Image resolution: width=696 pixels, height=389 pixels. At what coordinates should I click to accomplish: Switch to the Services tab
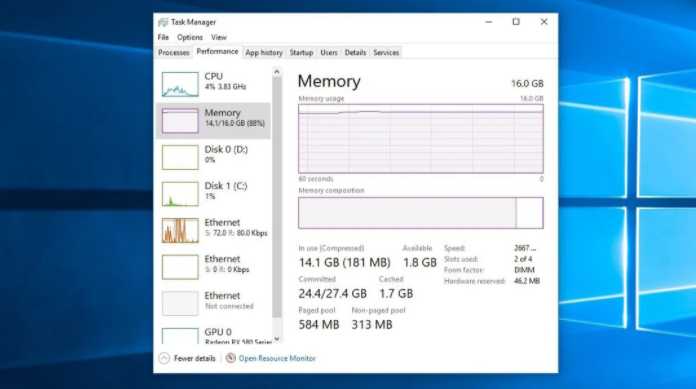coord(386,52)
